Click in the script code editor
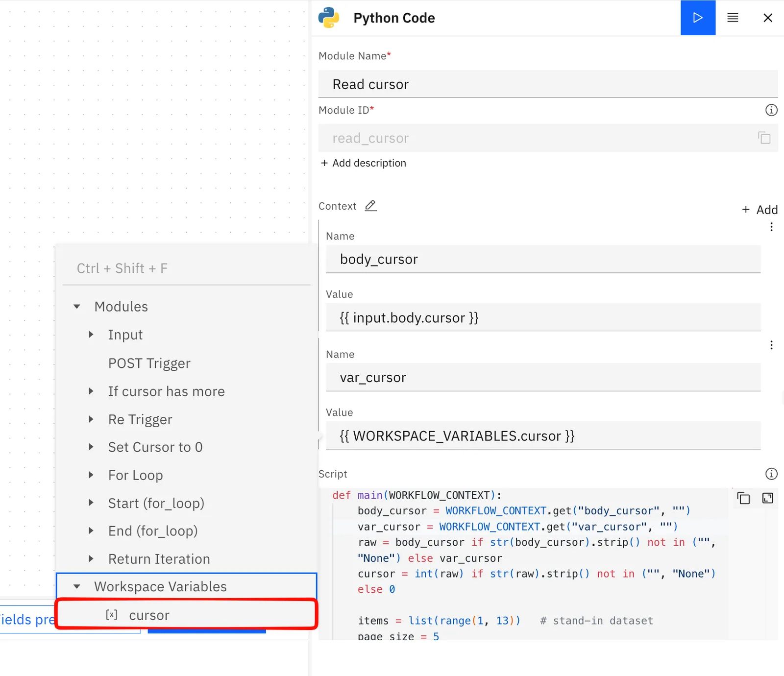The width and height of the screenshot is (784, 676). pyautogui.click(x=523, y=563)
